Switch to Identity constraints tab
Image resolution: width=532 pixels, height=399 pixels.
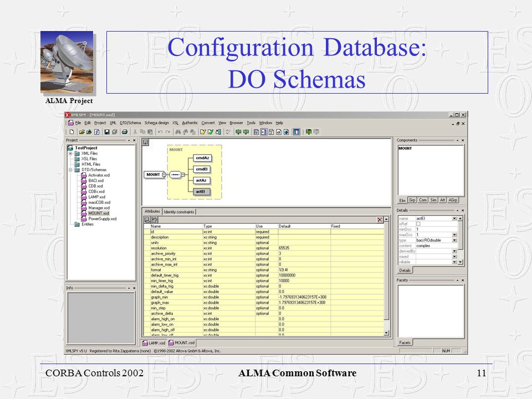[179, 212]
